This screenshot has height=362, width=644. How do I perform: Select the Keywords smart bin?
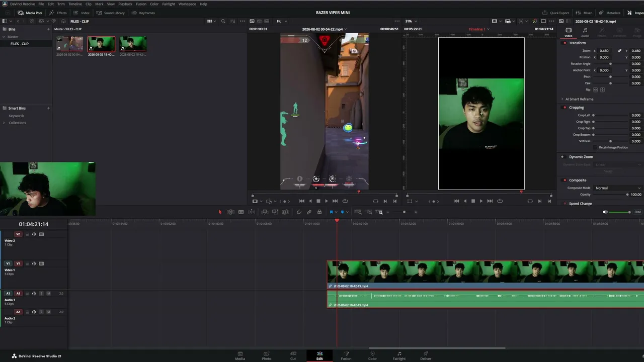(x=16, y=116)
